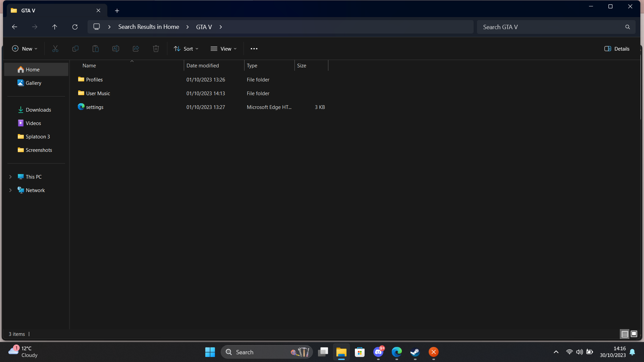Click the Refresh icon in navigation bar
Screen dimensions: 644x362
75,27
